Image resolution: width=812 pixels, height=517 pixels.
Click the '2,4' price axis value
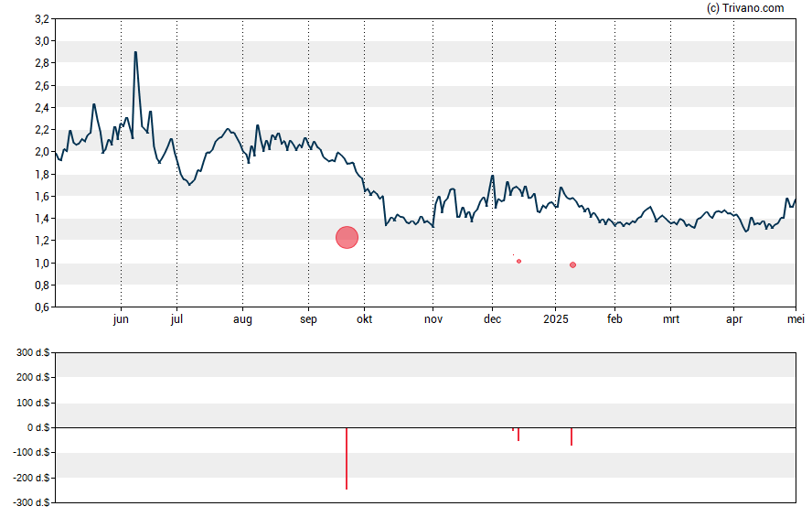click(42, 108)
